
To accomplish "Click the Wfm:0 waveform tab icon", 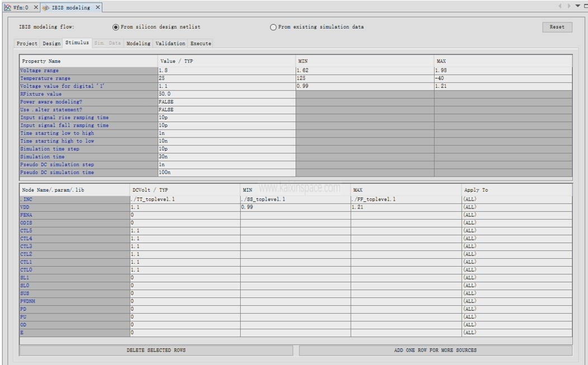I will point(7,7).
